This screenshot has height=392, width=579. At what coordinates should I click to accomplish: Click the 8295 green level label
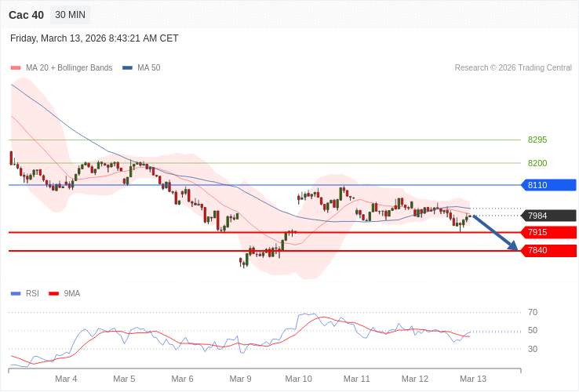click(x=537, y=140)
